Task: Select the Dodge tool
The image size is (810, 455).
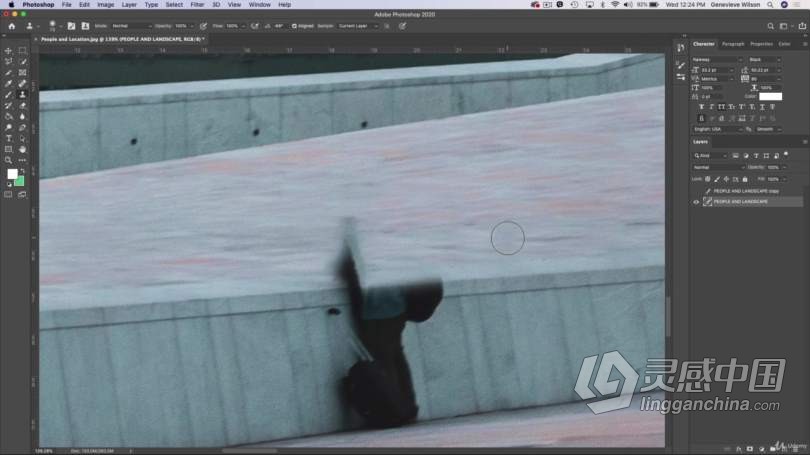Action: click(x=8, y=127)
